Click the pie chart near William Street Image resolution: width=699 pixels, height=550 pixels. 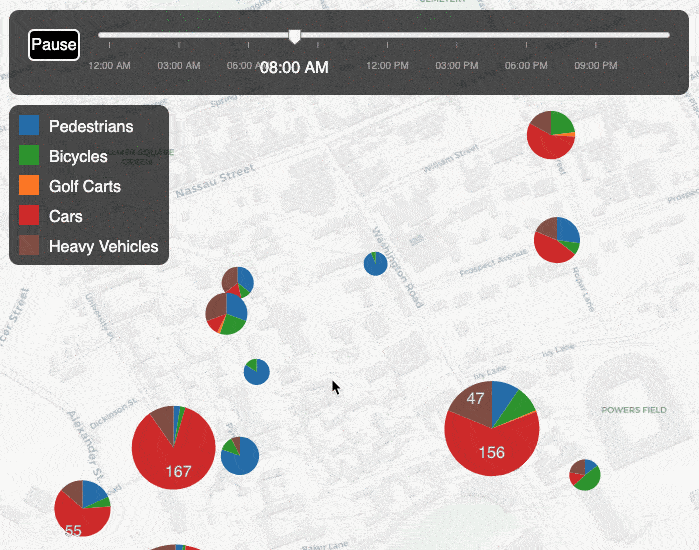click(x=551, y=135)
